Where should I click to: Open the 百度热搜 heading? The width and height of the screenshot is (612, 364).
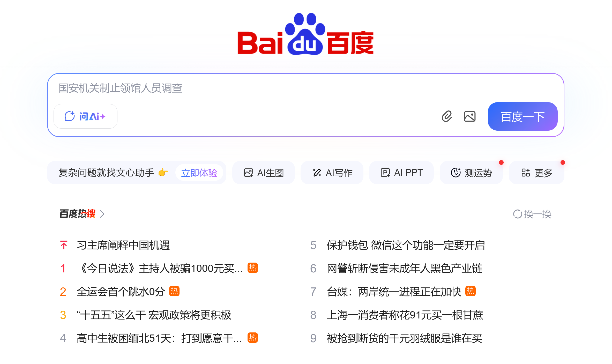(x=78, y=214)
